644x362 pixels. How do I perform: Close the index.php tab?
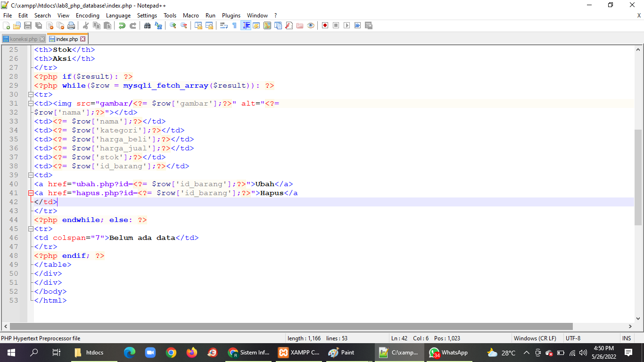[x=84, y=39]
